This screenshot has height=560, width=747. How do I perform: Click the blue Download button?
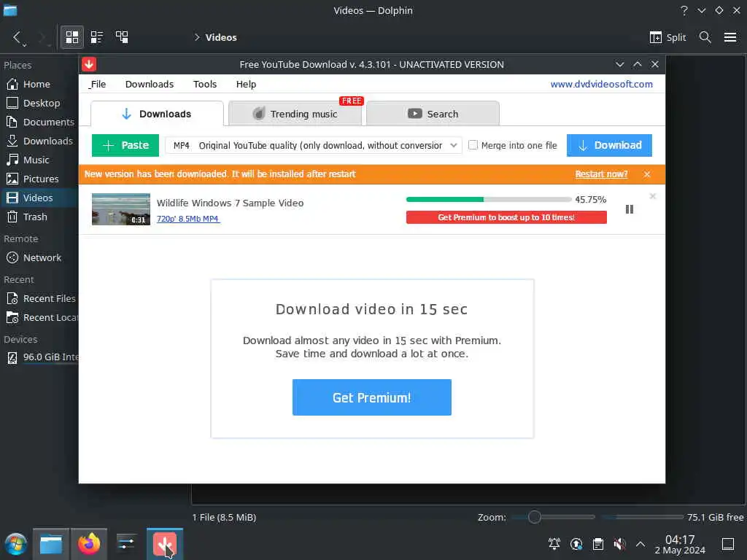609,145
